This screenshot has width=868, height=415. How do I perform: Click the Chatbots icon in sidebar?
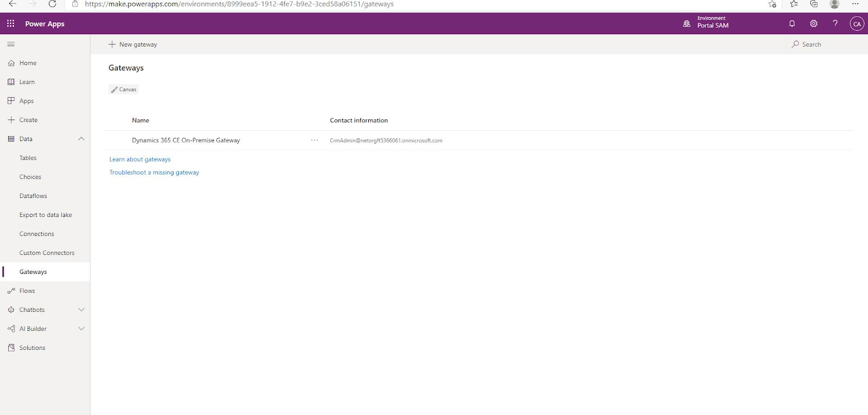[11, 310]
